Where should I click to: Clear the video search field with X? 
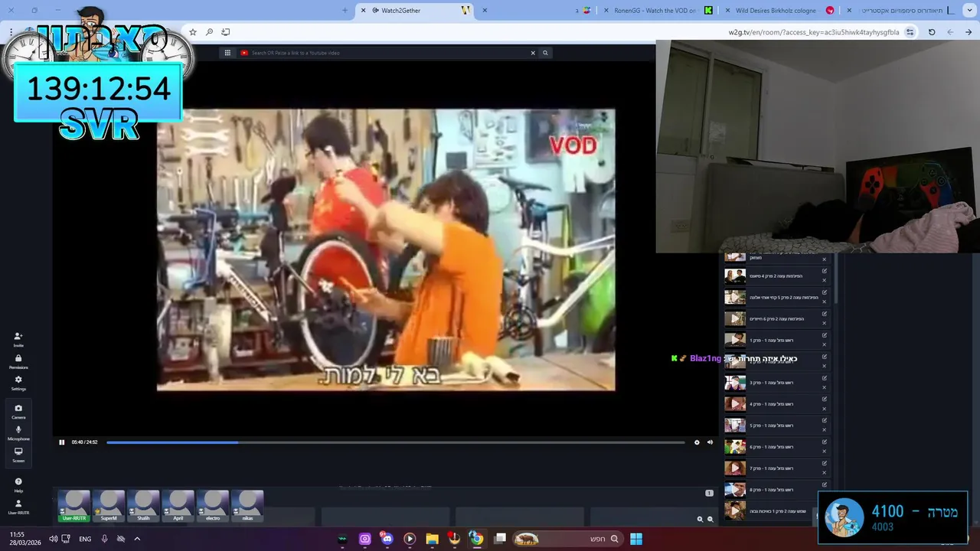point(533,53)
